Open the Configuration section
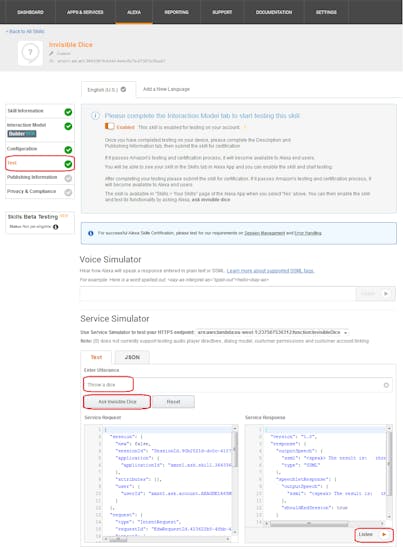The image size is (403, 555). click(x=22, y=148)
